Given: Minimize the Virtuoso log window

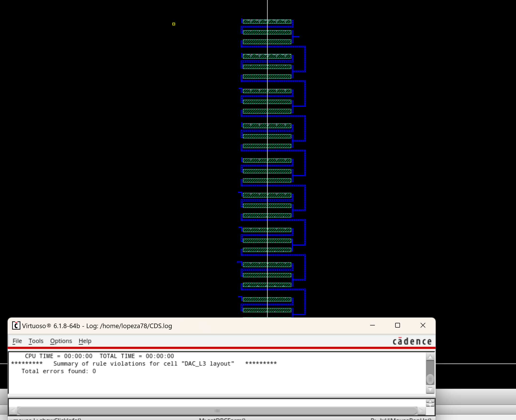Looking at the screenshot, I should pyautogui.click(x=372, y=325).
